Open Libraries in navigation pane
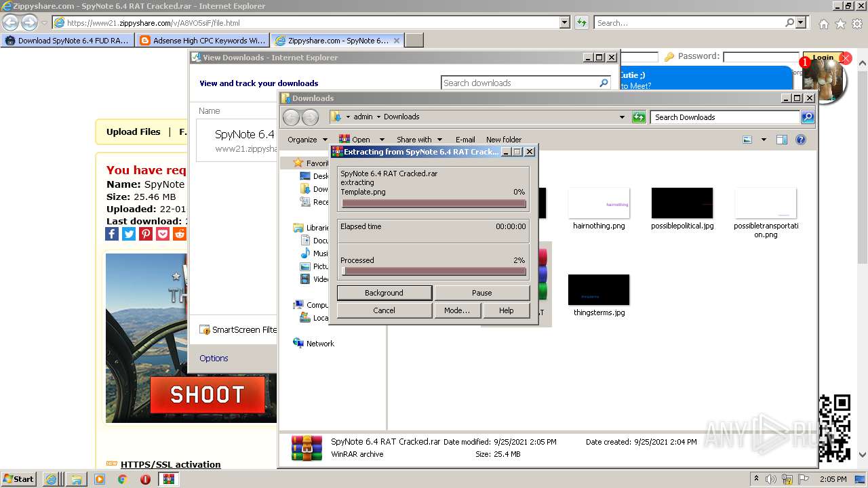This screenshot has width=868, height=488. (312, 228)
